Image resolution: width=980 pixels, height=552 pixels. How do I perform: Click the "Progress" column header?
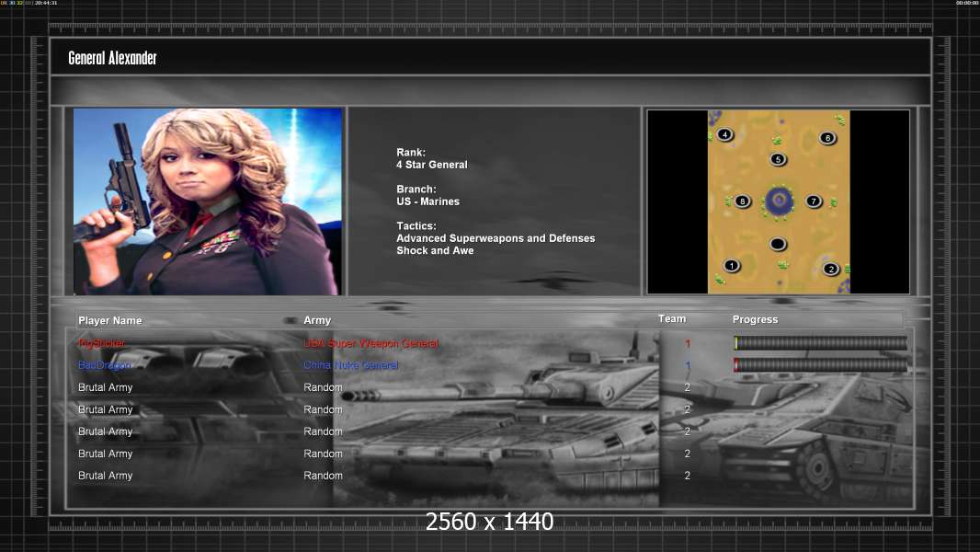[755, 319]
